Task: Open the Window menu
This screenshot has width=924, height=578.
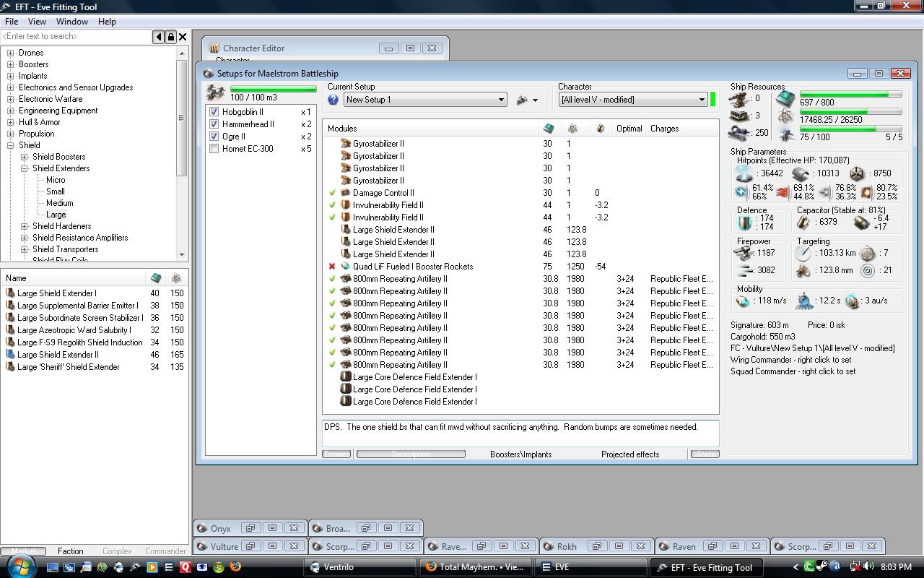Action: (72, 22)
